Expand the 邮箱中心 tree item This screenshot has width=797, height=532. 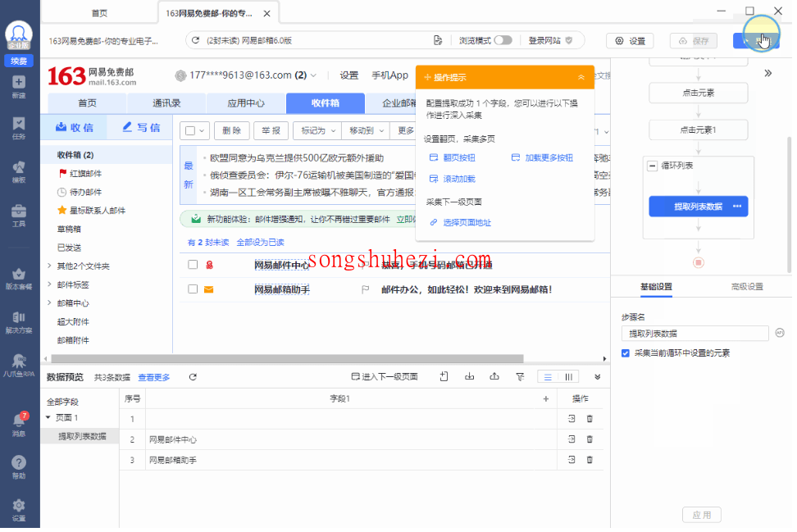[49, 302]
